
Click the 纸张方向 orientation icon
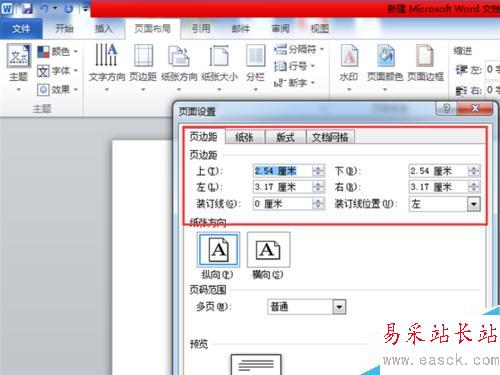point(179,56)
